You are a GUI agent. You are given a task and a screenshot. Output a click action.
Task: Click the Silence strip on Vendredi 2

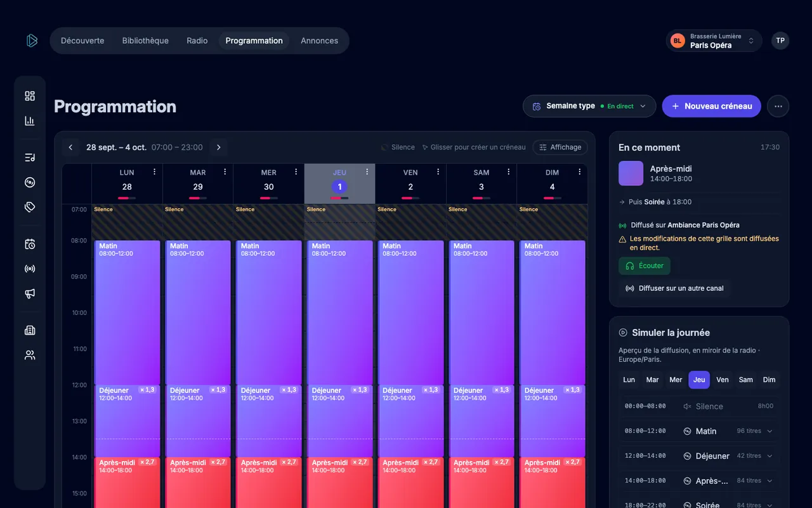point(410,222)
